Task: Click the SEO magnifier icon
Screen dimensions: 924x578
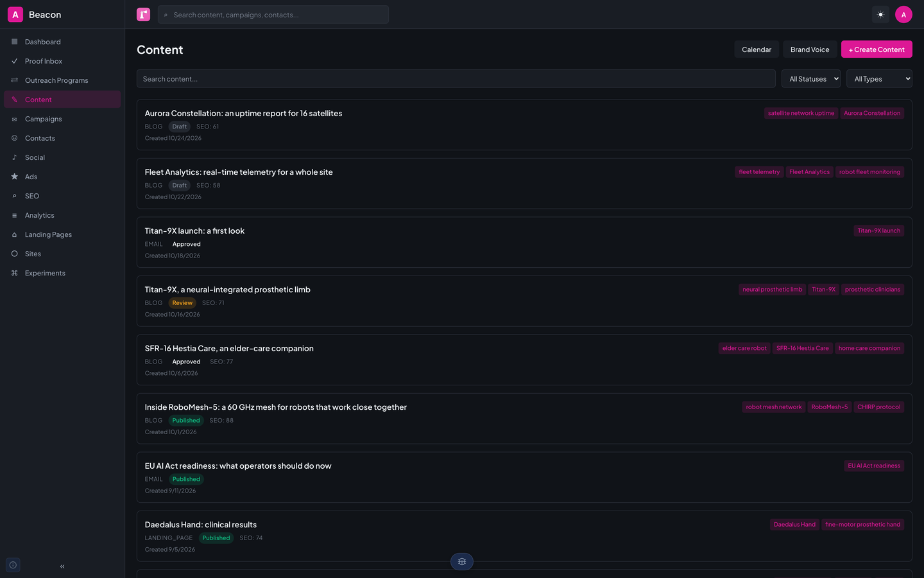Action: [14, 196]
